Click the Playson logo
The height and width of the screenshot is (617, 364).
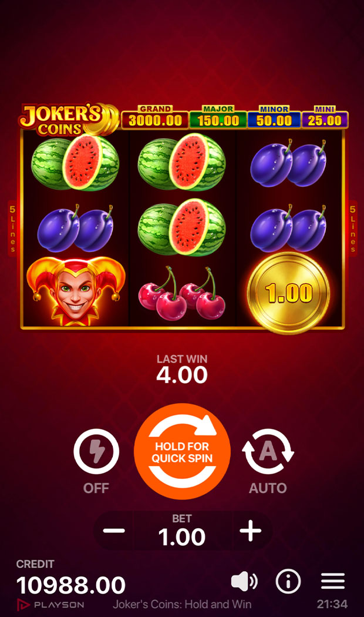point(50,605)
